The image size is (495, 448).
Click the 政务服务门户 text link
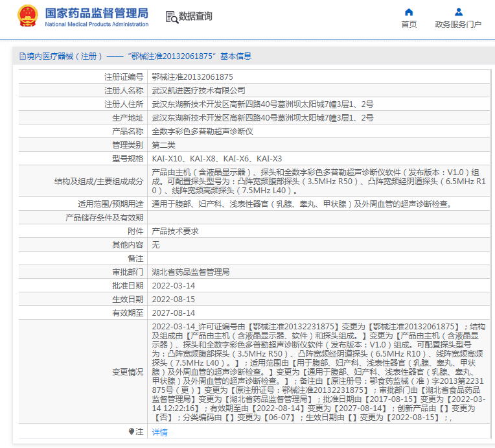tap(458, 24)
